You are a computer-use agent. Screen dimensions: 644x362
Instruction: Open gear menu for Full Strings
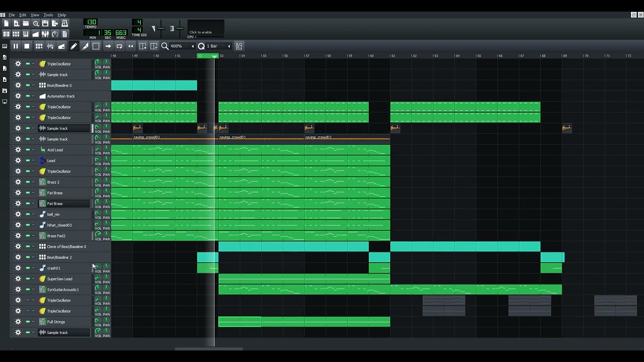(x=18, y=322)
